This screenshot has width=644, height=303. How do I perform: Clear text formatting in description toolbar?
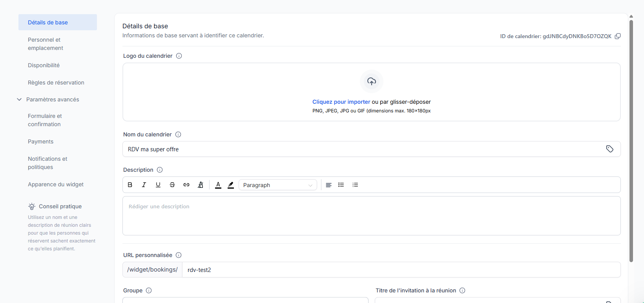[x=201, y=185]
